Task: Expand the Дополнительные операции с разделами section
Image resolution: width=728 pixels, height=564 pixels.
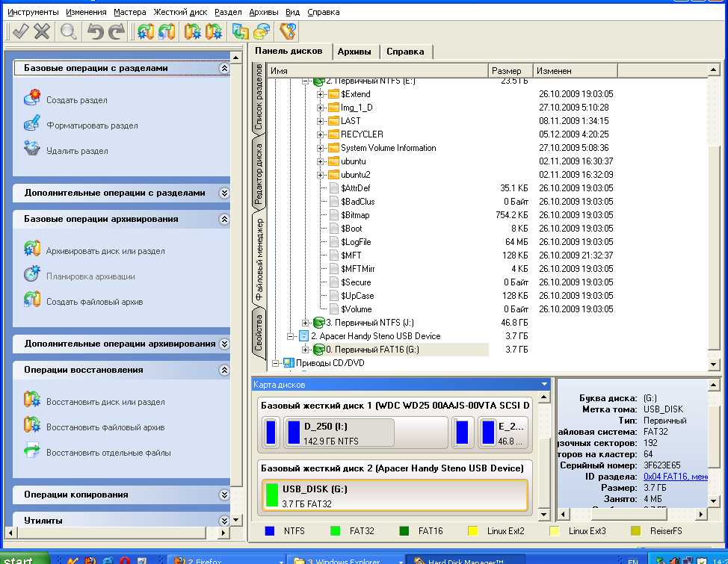Action: click(x=223, y=193)
